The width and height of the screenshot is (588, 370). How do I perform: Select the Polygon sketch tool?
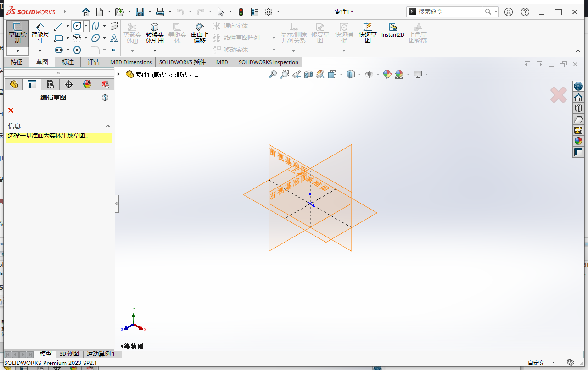(77, 50)
